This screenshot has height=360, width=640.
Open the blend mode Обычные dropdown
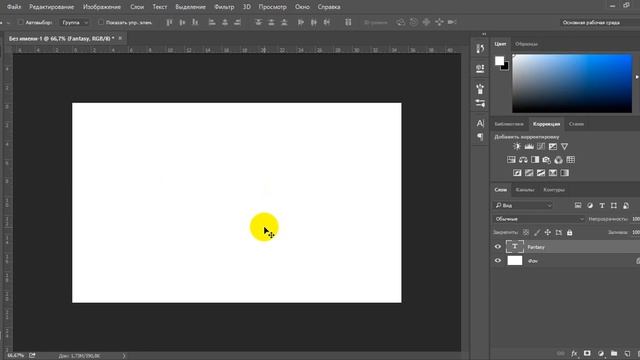click(x=539, y=219)
